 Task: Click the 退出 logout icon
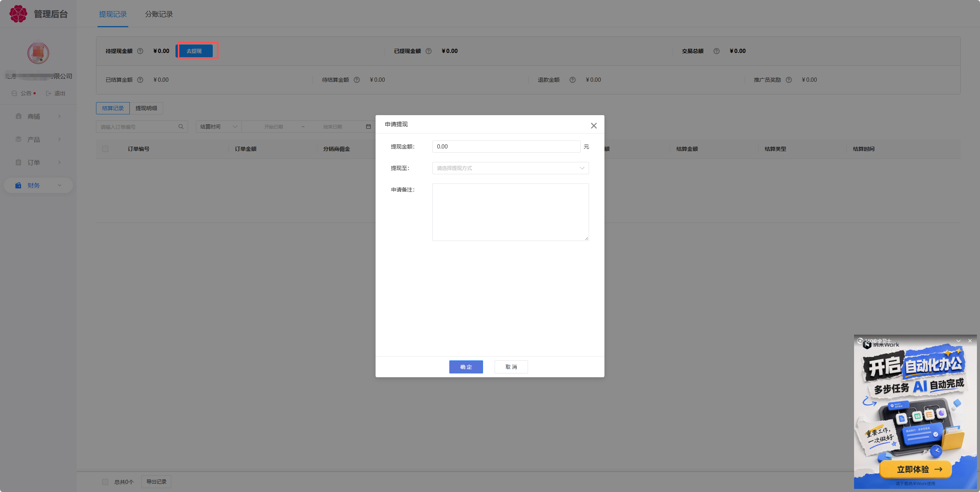[x=48, y=93]
